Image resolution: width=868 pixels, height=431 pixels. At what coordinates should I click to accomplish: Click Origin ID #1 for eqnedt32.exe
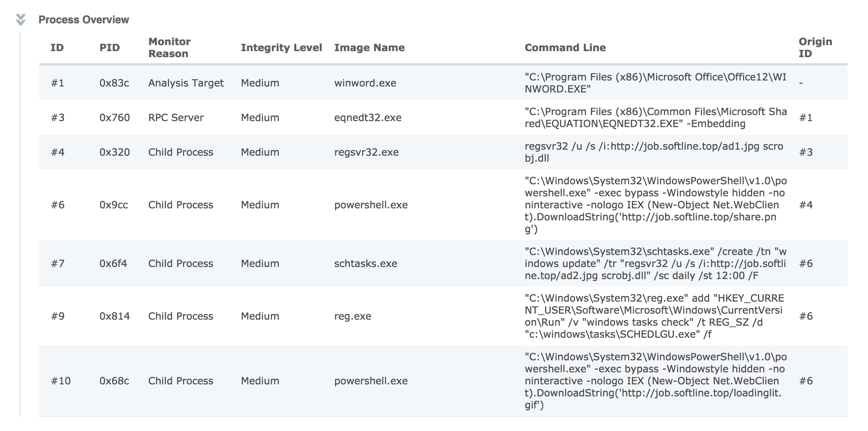[x=806, y=117]
